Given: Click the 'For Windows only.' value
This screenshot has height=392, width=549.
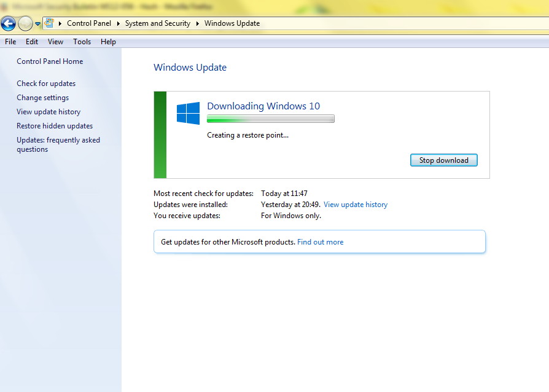Looking at the screenshot, I should click(291, 216).
